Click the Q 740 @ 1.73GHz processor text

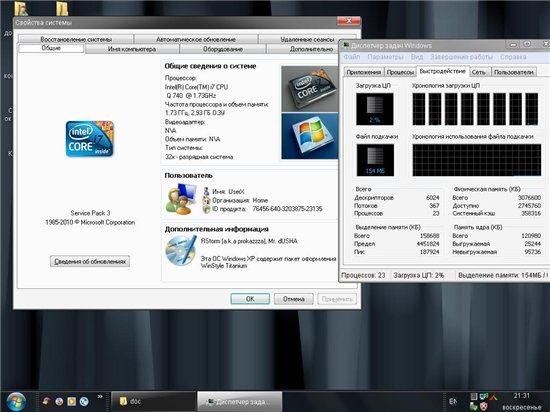[192, 95]
